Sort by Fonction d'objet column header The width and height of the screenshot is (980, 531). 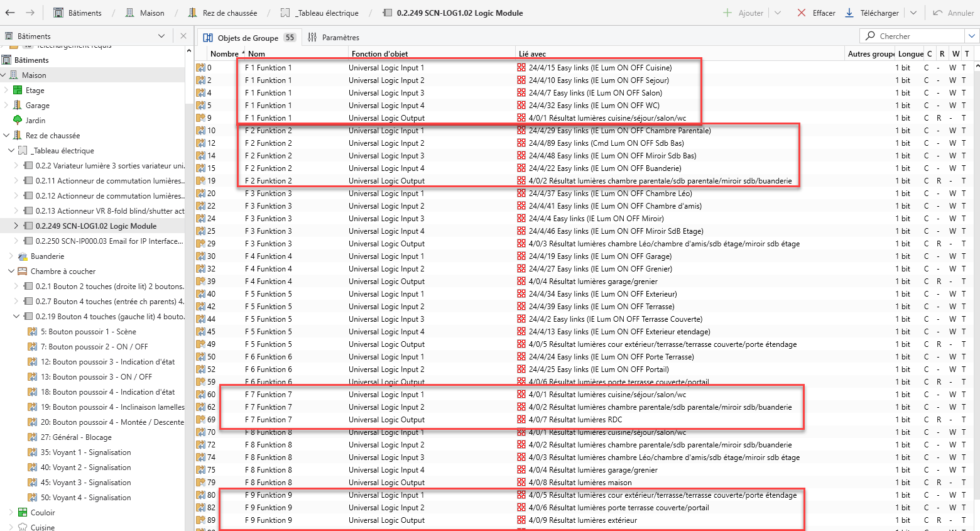[x=379, y=54]
